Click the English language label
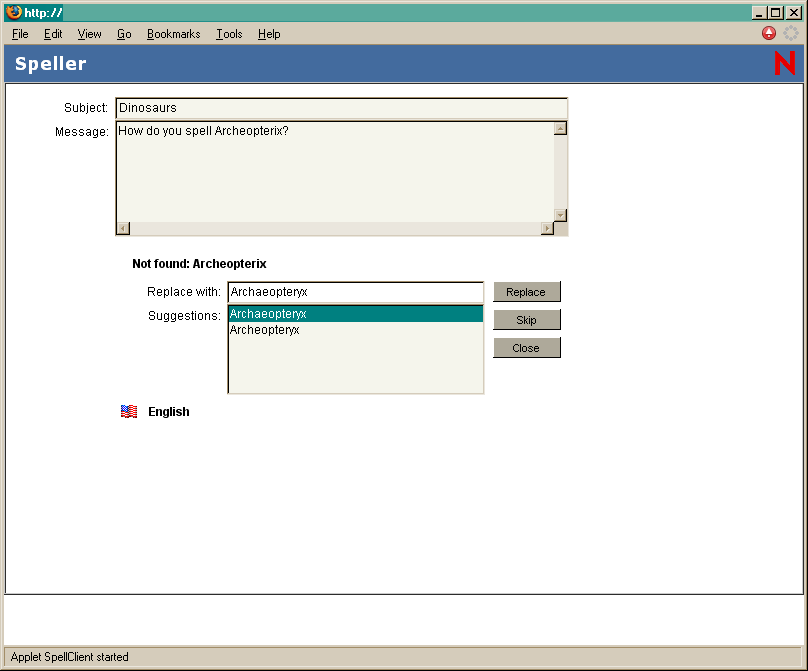The image size is (808, 671). pyautogui.click(x=169, y=412)
